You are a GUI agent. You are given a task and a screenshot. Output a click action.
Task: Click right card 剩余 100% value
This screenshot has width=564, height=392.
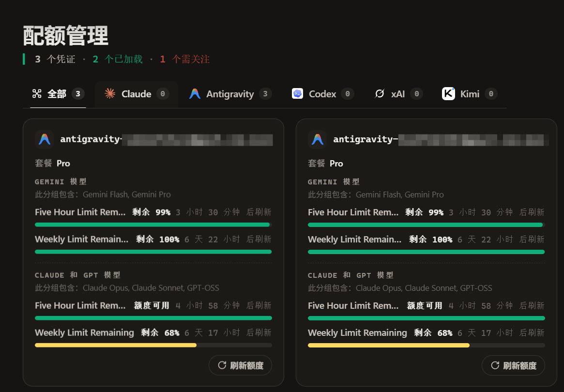coord(430,240)
